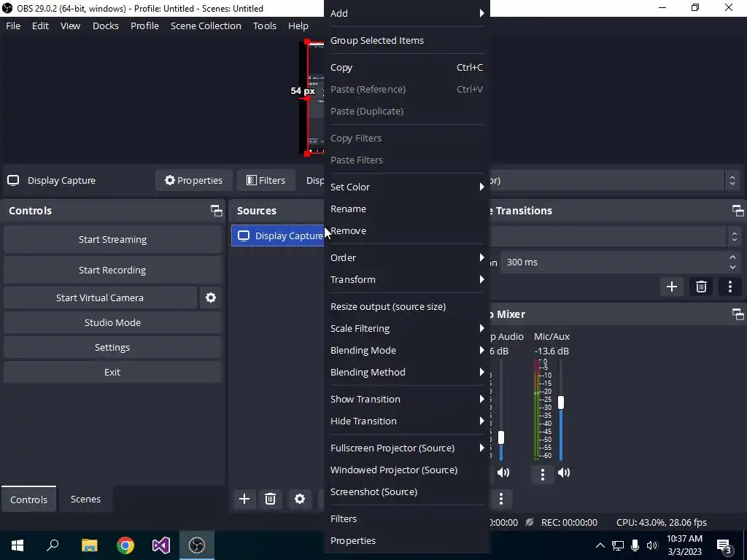Screen dimensions: 747x560
Task: Open Audio Mixer bottom three-dot menu
Action: point(500,499)
